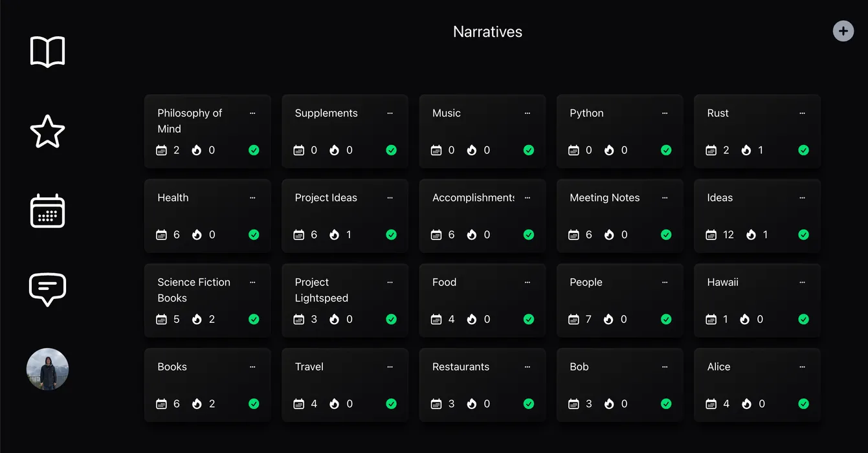
Task: Open the overflow menu on Restaurants card
Action: pyautogui.click(x=527, y=366)
